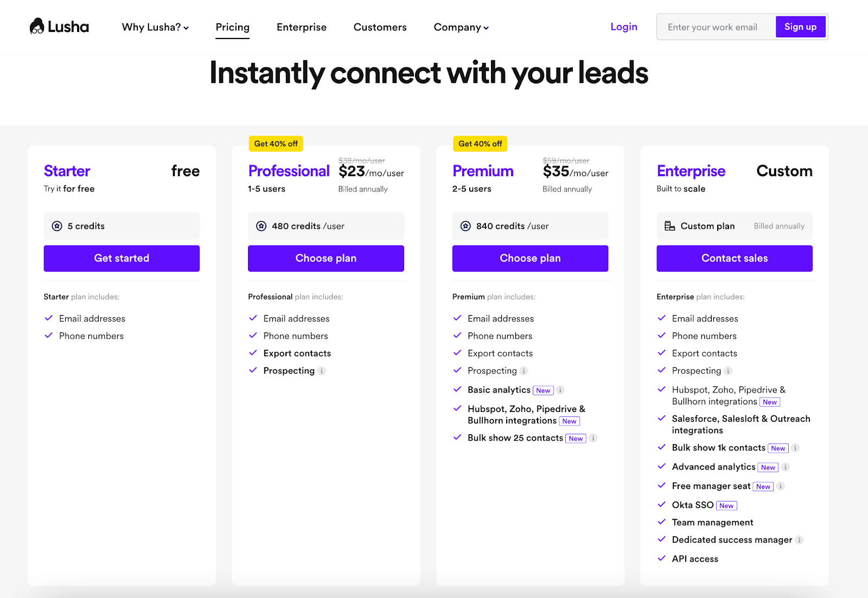The width and height of the screenshot is (868, 598).
Task: Open the Company dropdown menu
Action: (x=461, y=27)
